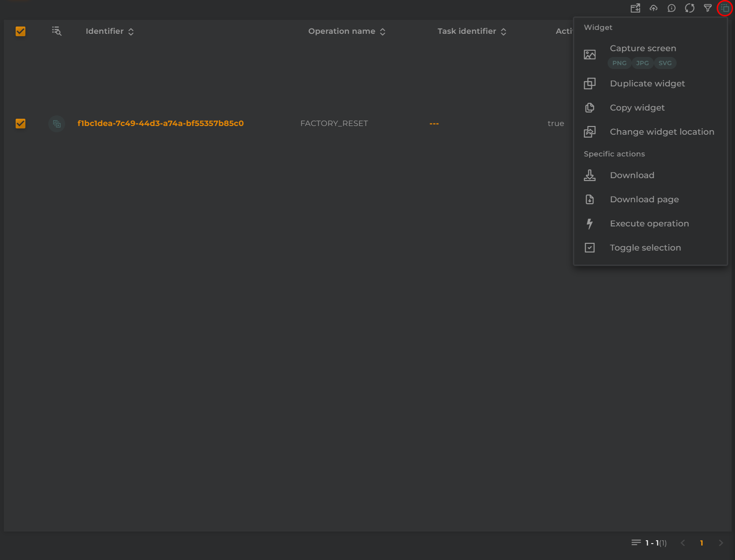The width and height of the screenshot is (735, 560).
Task: Uncheck the select-all header checkbox
Action: [x=20, y=31]
